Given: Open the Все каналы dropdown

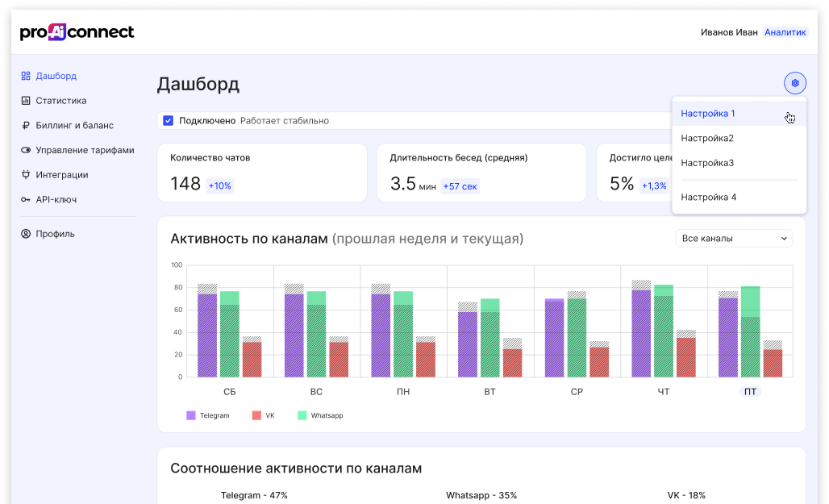Looking at the screenshot, I should pos(733,239).
